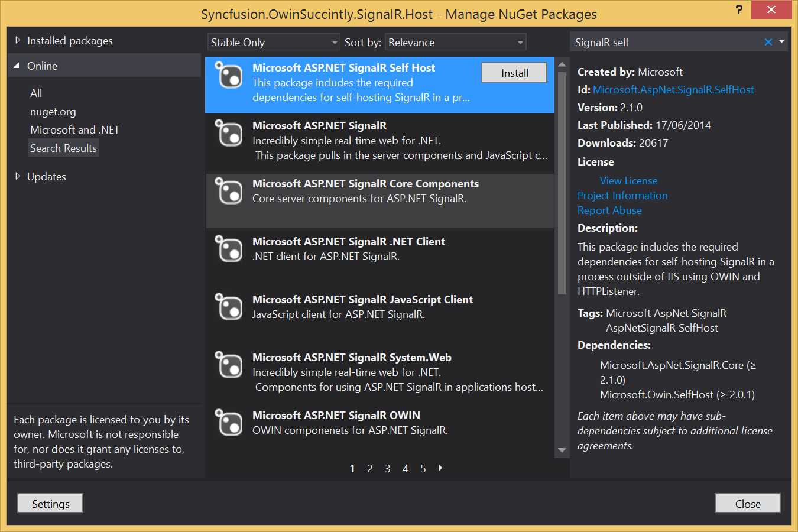Click the Microsoft ASP.NET SignalR Self Host package icon
Image resolution: width=798 pixels, height=532 pixels.
point(228,75)
